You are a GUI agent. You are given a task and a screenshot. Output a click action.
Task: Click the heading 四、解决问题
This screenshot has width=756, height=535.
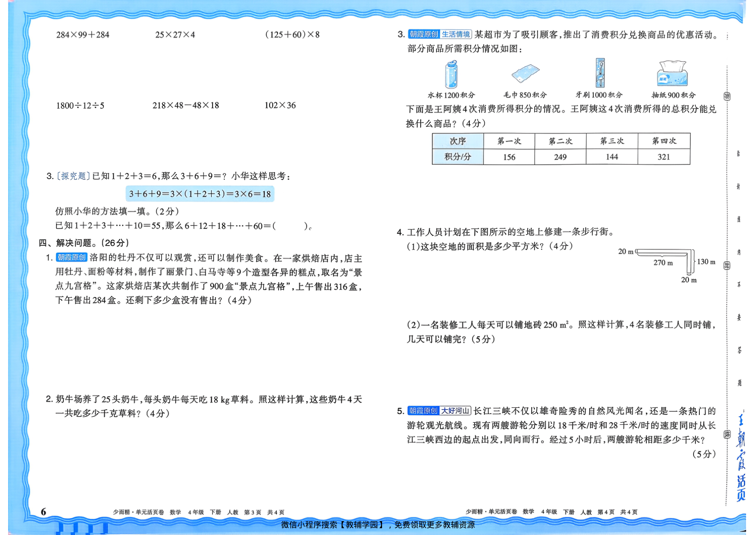[84, 243]
